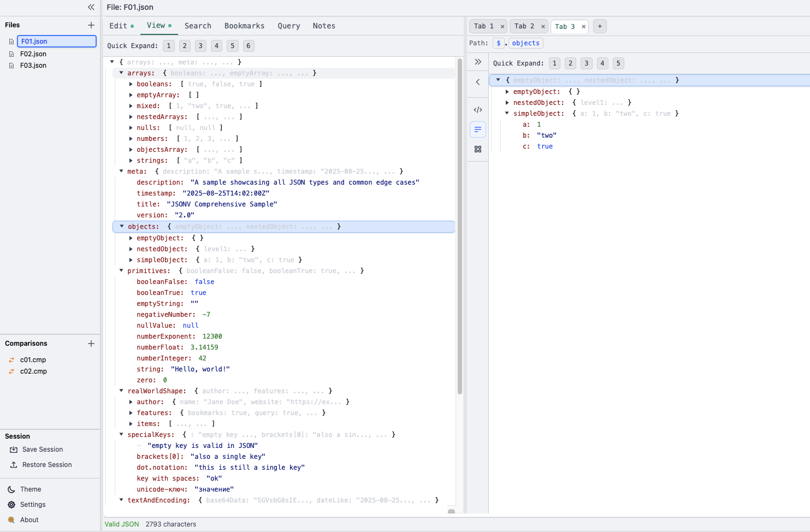Open the c01.cmp comparison swap icon
Image resolution: width=810 pixels, height=532 pixels.
[12, 359]
